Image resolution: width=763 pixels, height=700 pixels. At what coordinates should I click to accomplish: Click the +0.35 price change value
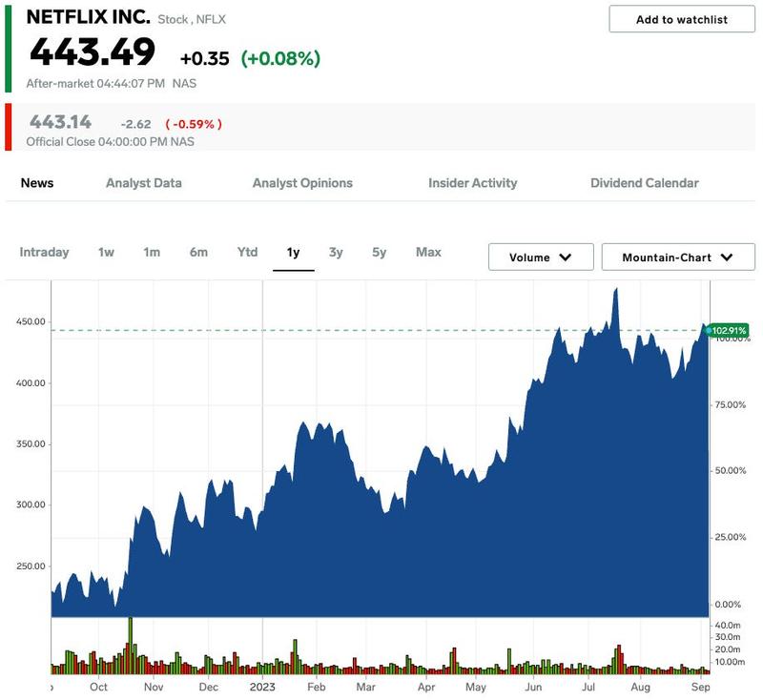(x=204, y=58)
